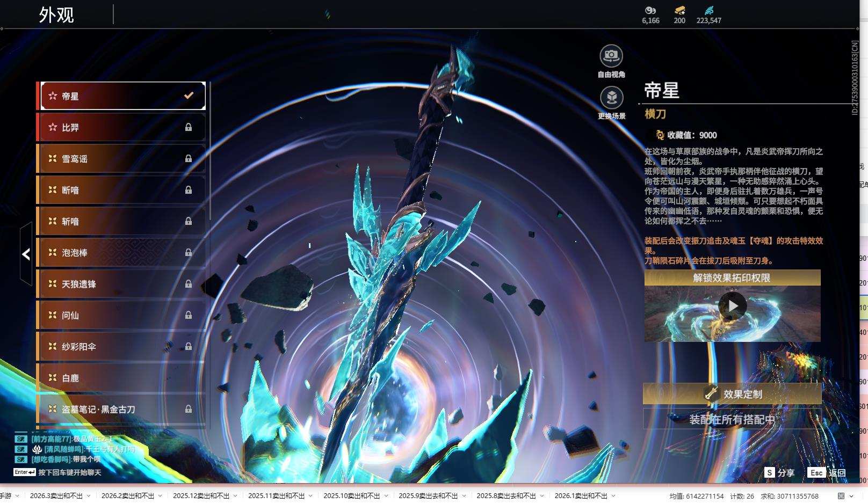The width and height of the screenshot is (868, 504).
Task: Open dropdown arrow of 2026.3卖出和不出 sheet
Action: coord(89,496)
